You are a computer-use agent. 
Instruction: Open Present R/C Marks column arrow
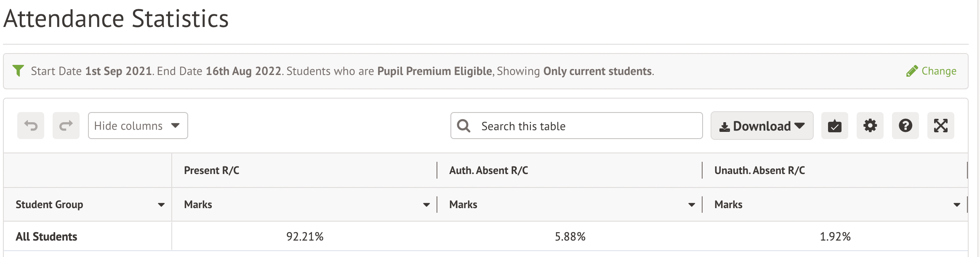(x=426, y=205)
